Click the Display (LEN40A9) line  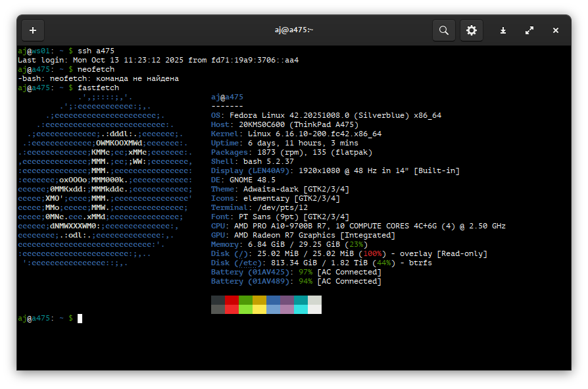coord(335,170)
